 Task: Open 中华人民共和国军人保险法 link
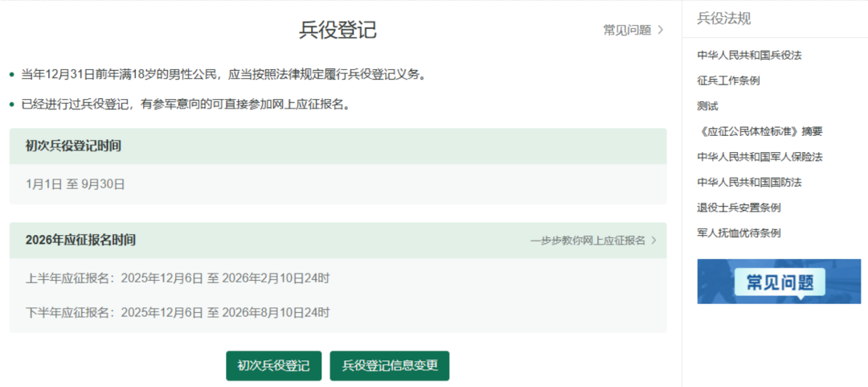(759, 157)
